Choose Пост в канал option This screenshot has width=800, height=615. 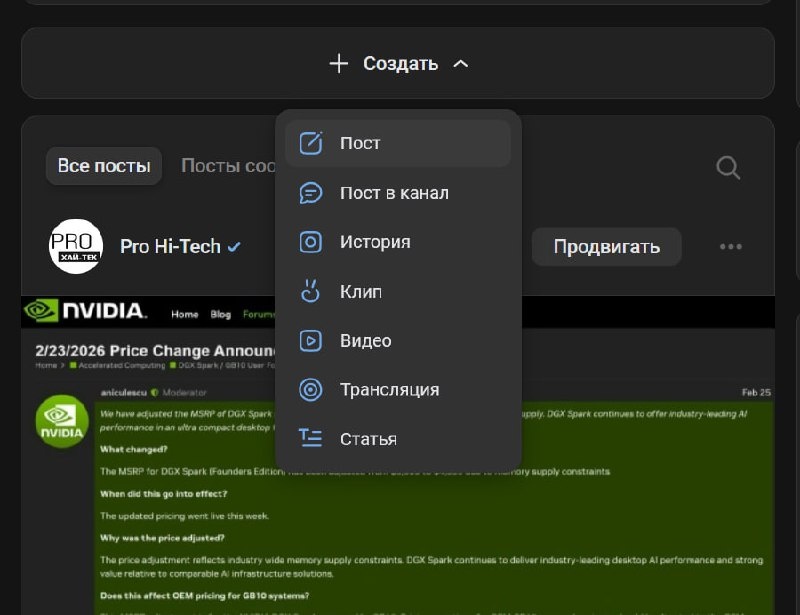coord(398,193)
